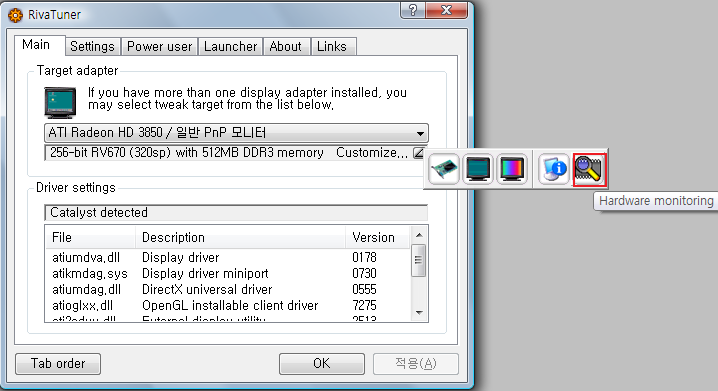Click the RivaTuner gear logo in title bar
718x391 pixels.
coord(15,15)
